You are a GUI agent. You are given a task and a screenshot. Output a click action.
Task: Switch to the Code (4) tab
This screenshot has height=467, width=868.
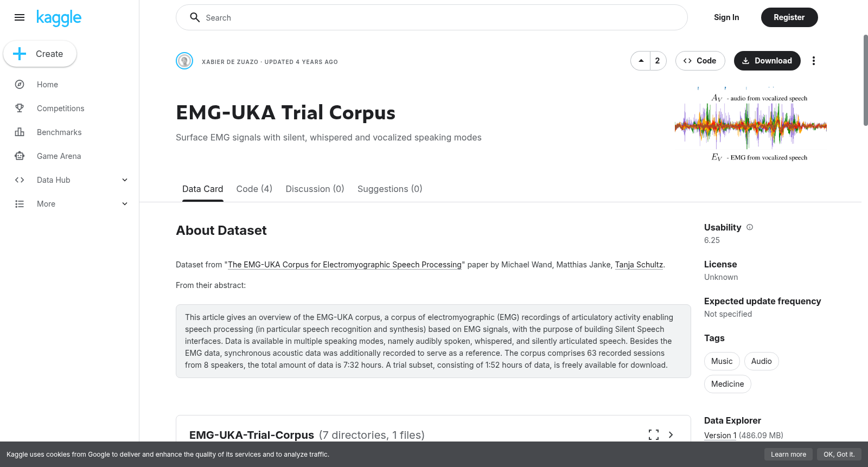coord(254,189)
